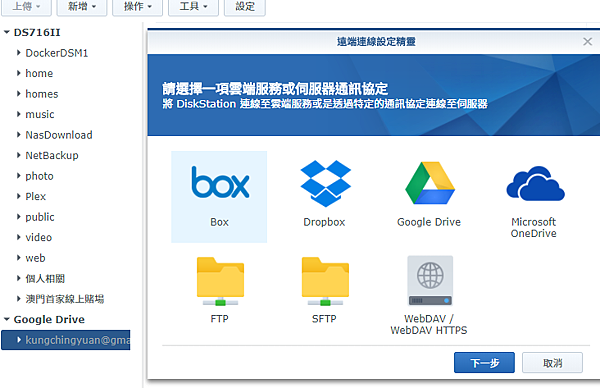Open the 操作 action dropdown menu

coord(137,7)
